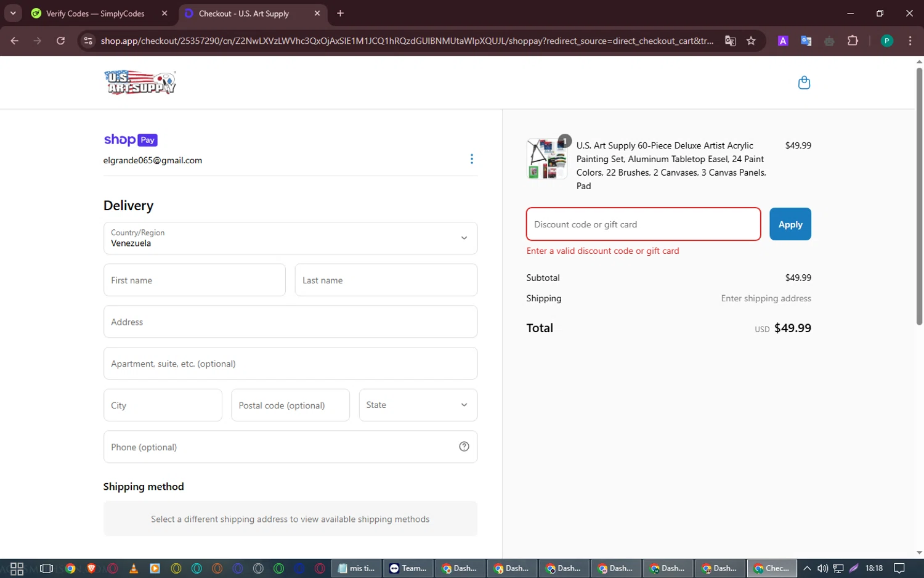Open VLC from the taskbar

click(134, 568)
